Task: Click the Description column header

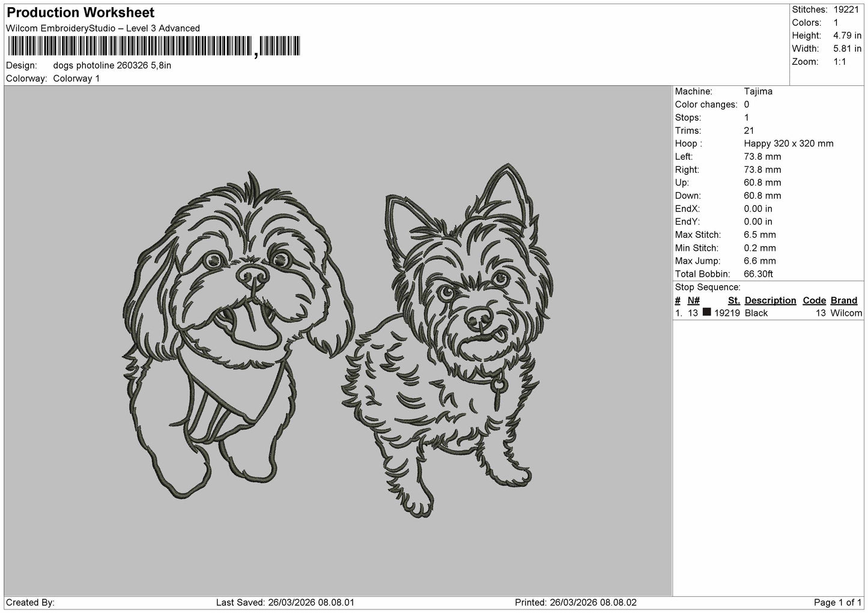Action: pos(770,301)
